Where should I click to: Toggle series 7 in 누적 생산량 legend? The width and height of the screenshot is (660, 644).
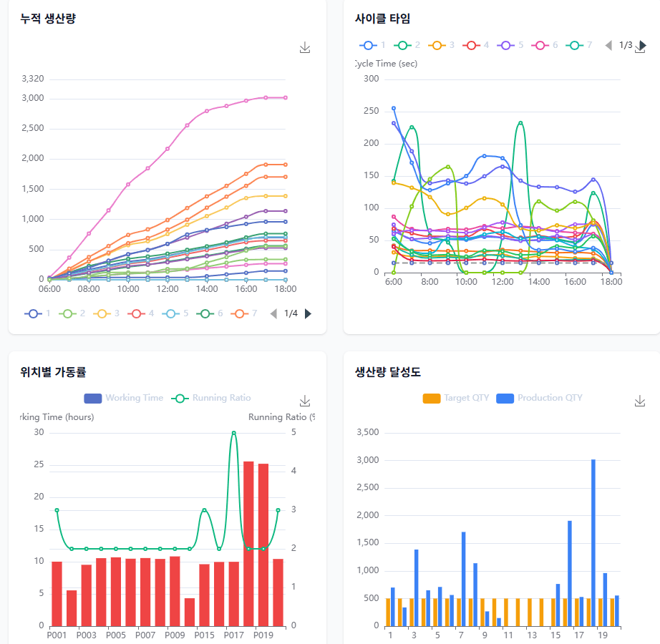click(244, 313)
